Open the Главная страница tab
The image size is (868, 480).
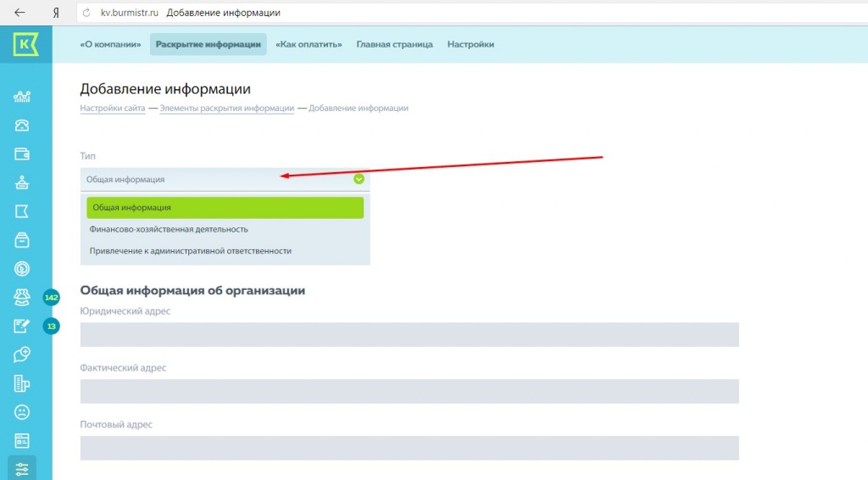point(395,44)
